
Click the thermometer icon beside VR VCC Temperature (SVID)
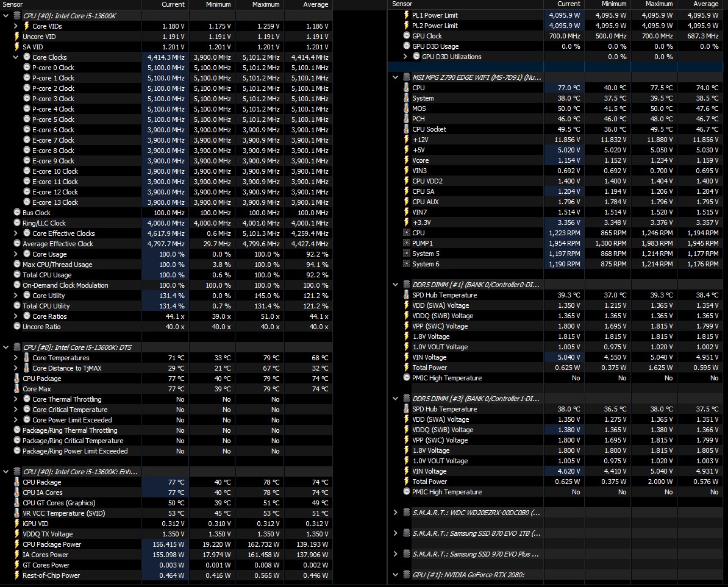16,513
